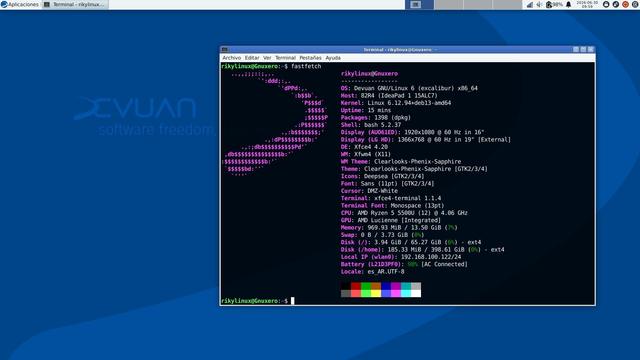Viewport: 640px width, 360px height.
Task: Click the Cursor DMZ-White line
Action: 369,191
